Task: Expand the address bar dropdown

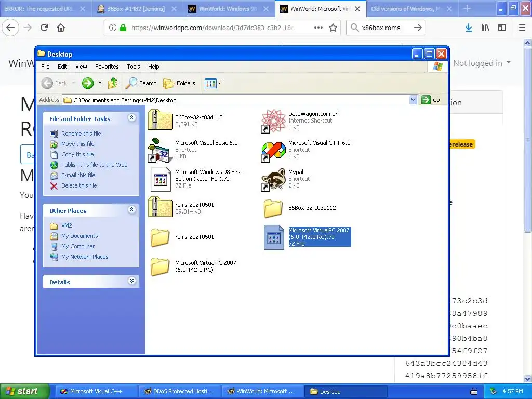Action: [413, 100]
